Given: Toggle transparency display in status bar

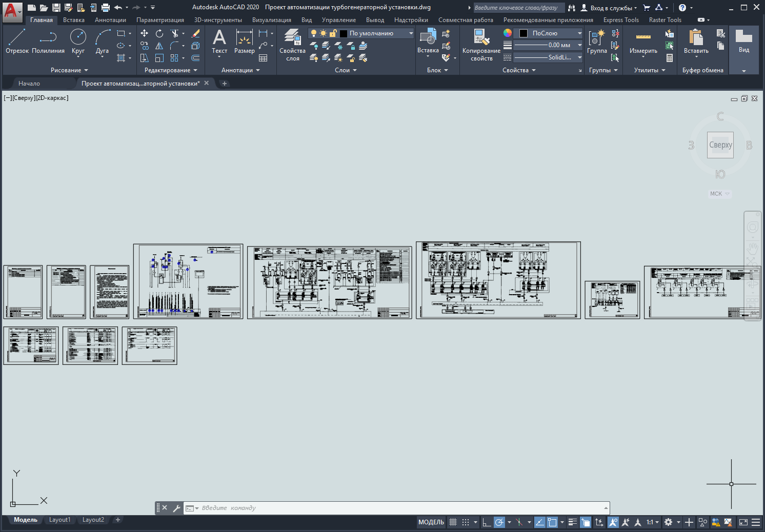Looking at the screenshot, I should 586,522.
